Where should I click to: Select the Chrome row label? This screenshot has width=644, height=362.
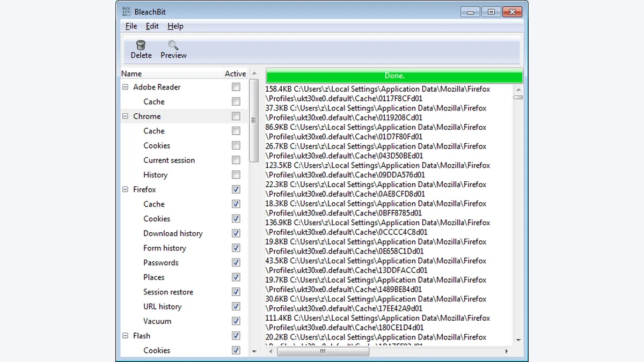(147, 116)
